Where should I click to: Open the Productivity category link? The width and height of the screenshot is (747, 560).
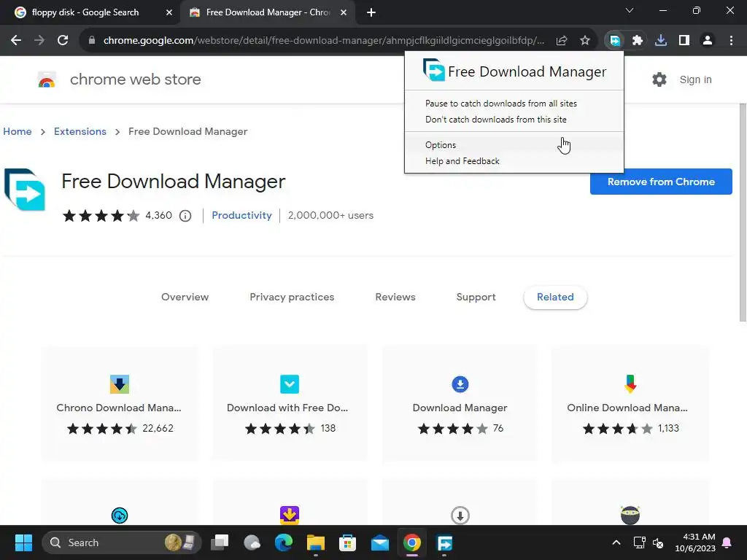241,215
